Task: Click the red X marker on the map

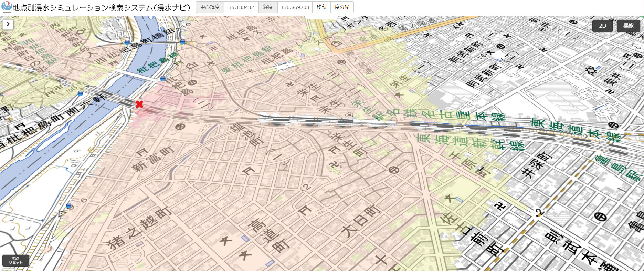Action: pos(139,104)
